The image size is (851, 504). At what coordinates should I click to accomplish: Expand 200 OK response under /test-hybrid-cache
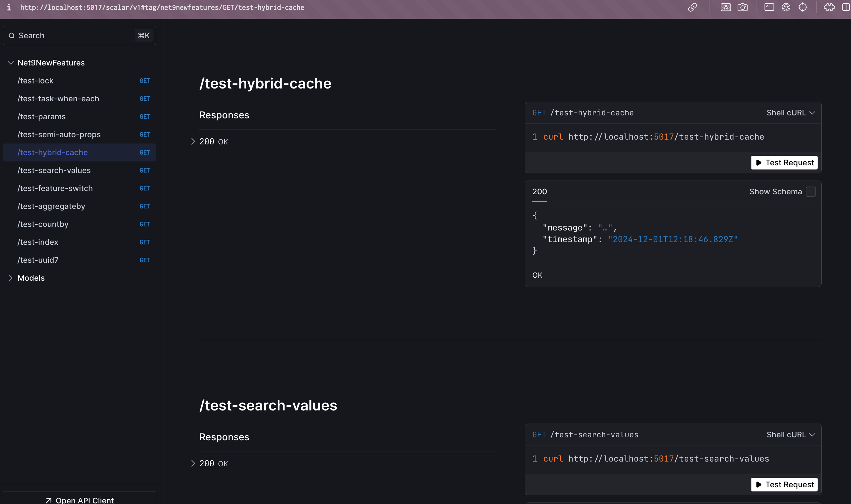(x=193, y=142)
